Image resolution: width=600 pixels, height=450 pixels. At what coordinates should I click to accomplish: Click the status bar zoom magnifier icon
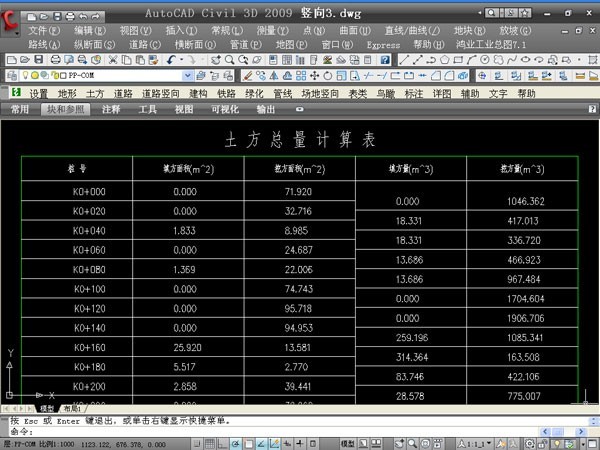412,444
